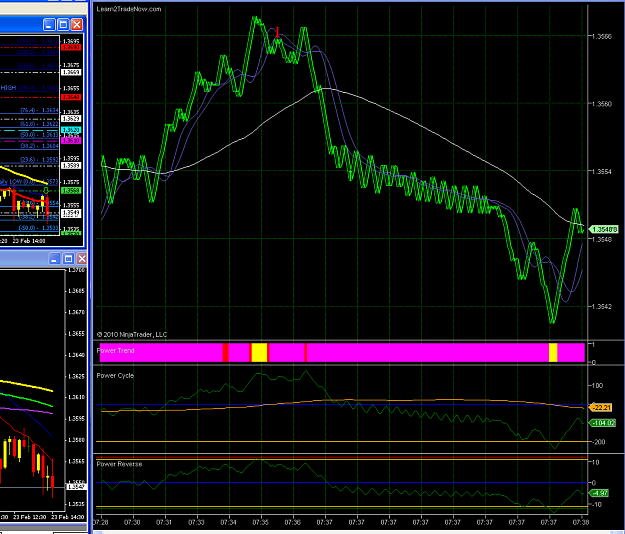This screenshot has height=534, width=625.
Task: Click 1.3640 axis label in candlestick window
Action: (x=77, y=355)
